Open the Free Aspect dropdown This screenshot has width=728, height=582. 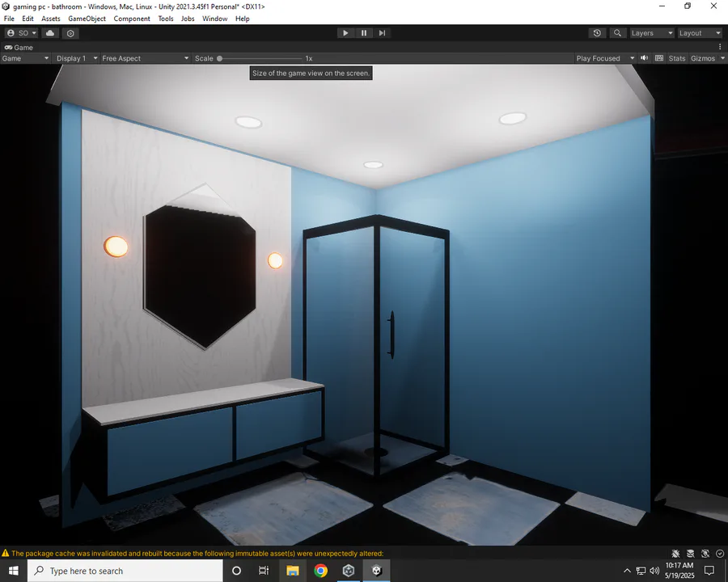pyautogui.click(x=146, y=58)
